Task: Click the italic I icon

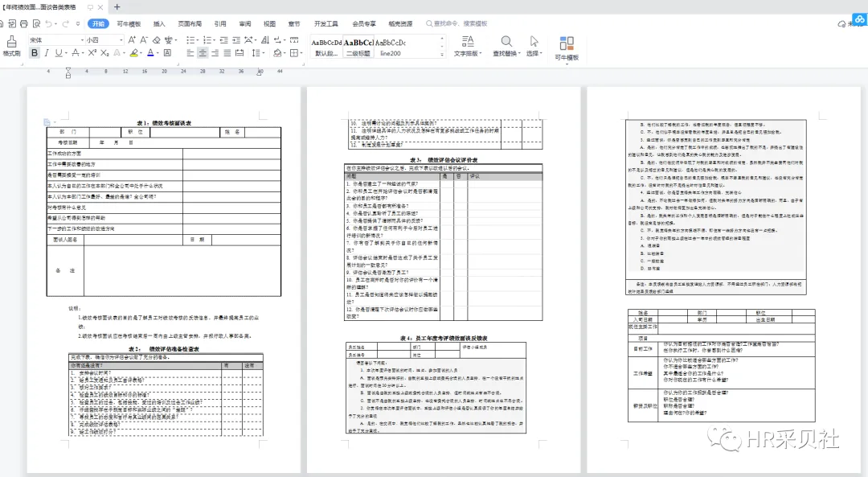Action: (47, 52)
